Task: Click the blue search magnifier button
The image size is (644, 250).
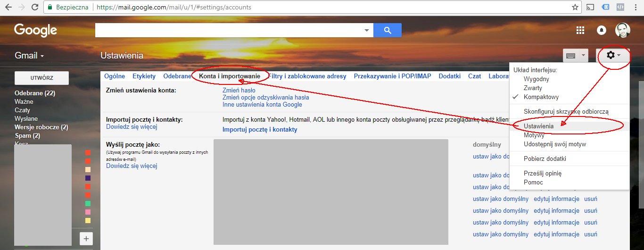Action: click(387, 30)
